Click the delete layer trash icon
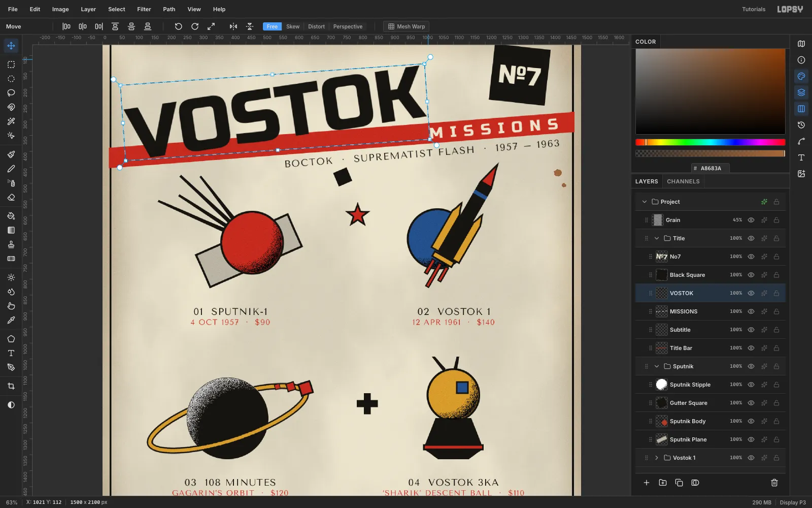 [x=774, y=483]
